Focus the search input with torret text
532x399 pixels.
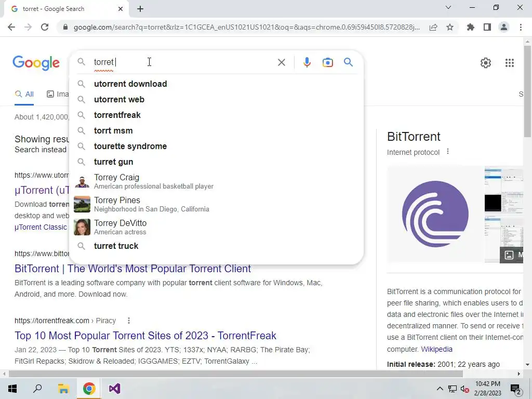pos(183,62)
